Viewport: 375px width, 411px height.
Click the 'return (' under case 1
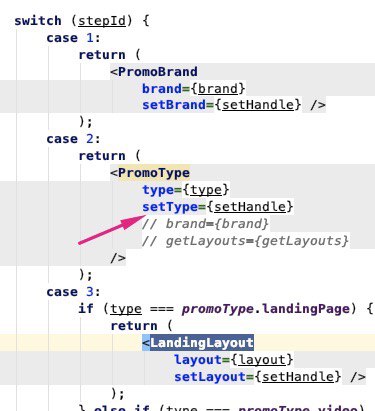(x=110, y=55)
